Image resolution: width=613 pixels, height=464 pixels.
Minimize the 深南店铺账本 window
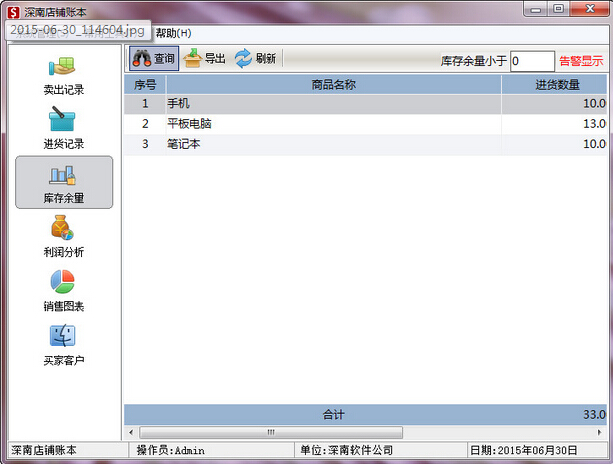[x=535, y=9]
